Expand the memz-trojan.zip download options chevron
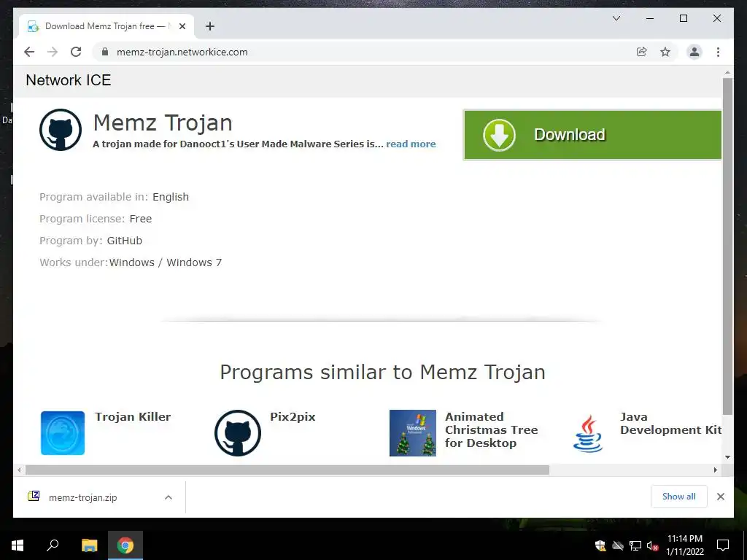This screenshot has width=747, height=560. [x=169, y=497]
